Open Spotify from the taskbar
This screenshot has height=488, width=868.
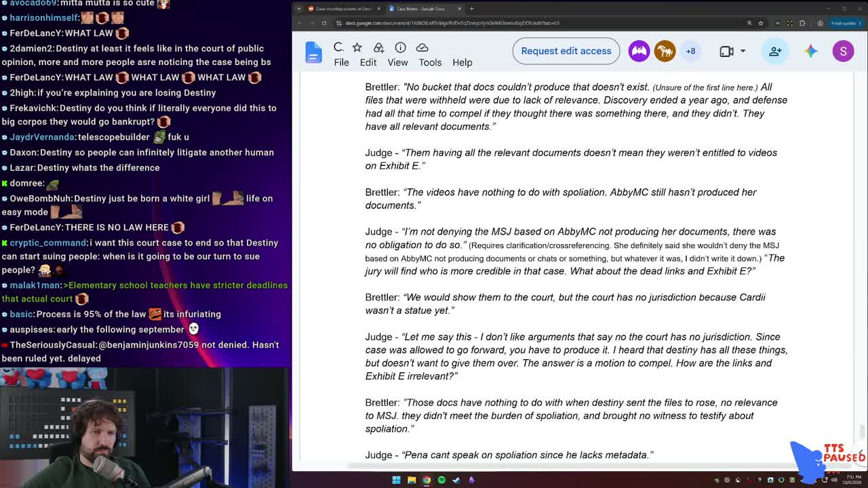click(x=441, y=480)
